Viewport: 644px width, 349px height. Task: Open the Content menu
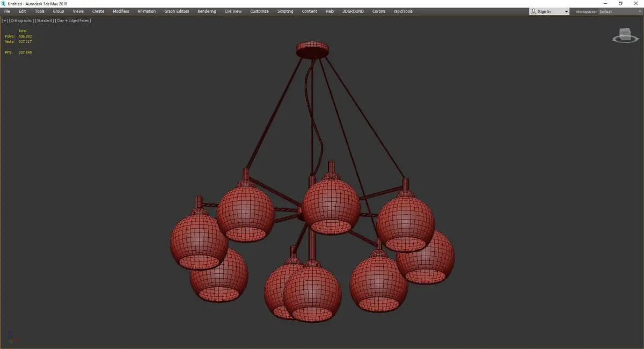309,11
